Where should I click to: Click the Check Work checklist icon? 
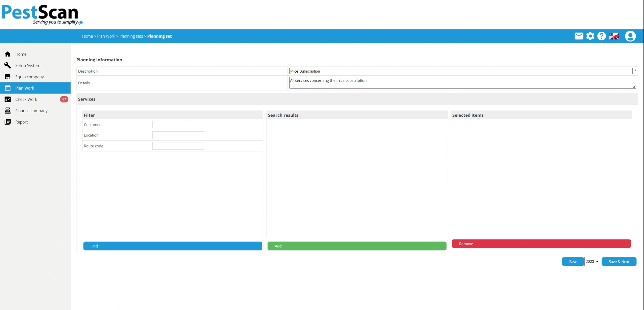pos(8,99)
